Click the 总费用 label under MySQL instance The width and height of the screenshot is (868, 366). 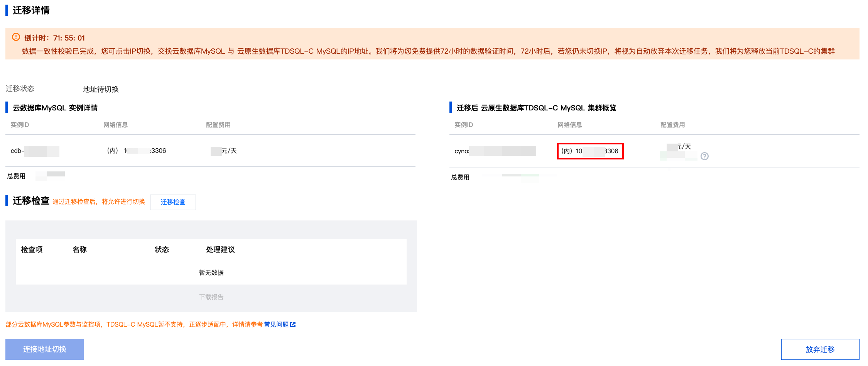(x=16, y=176)
